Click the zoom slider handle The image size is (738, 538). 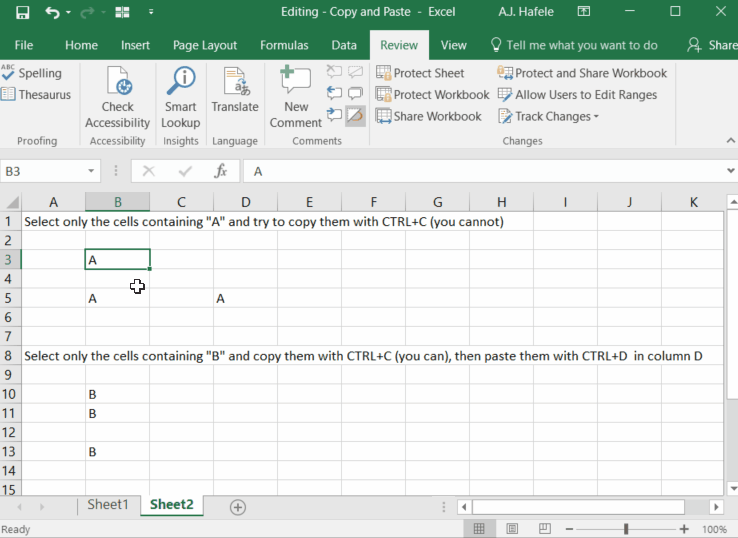(626, 529)
